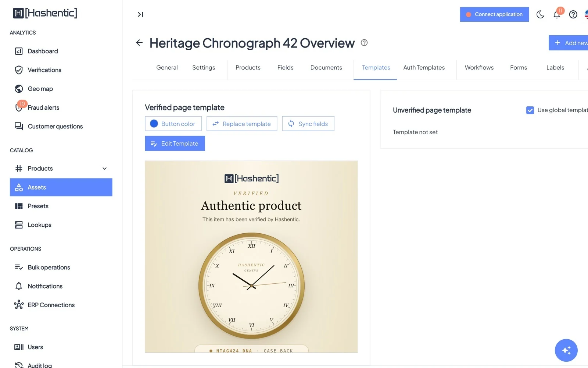
Task: Go back using the arrow beside title
Action: pyautogui.click(x=139, y=43)
